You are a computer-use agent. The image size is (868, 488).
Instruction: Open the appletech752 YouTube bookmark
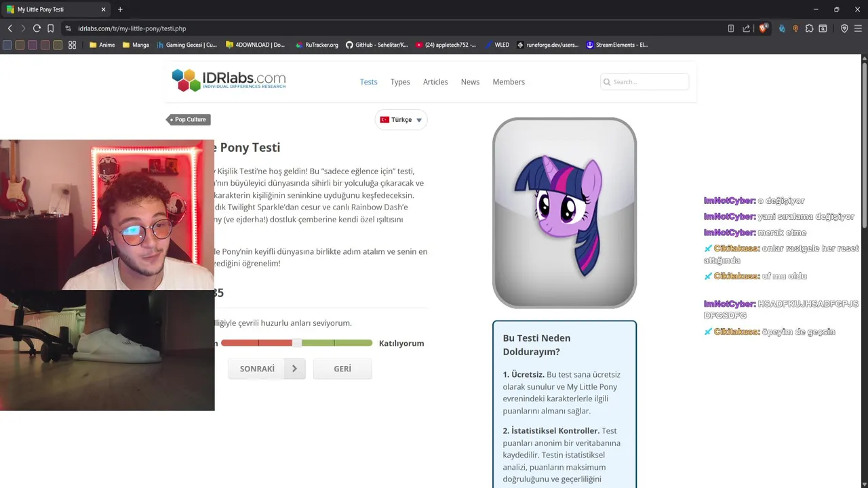(446, 45)
